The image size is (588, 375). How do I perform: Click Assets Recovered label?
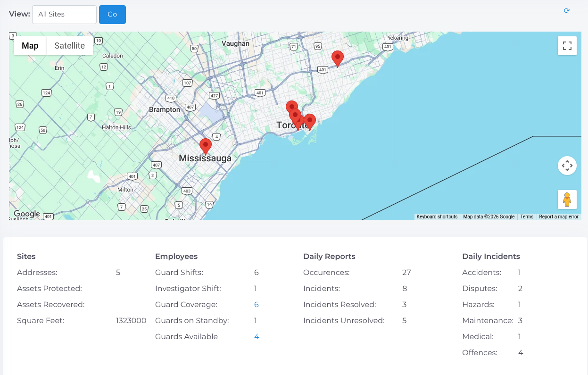point(51,305)
